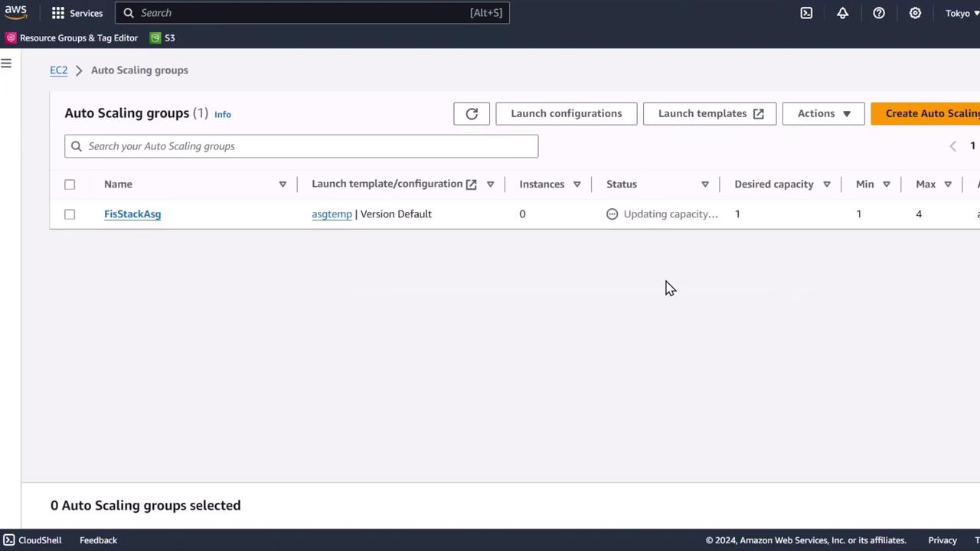This screenshot has width=980, height=551.
Task: Sort by the Max column arrow
Action: point(948,184)
